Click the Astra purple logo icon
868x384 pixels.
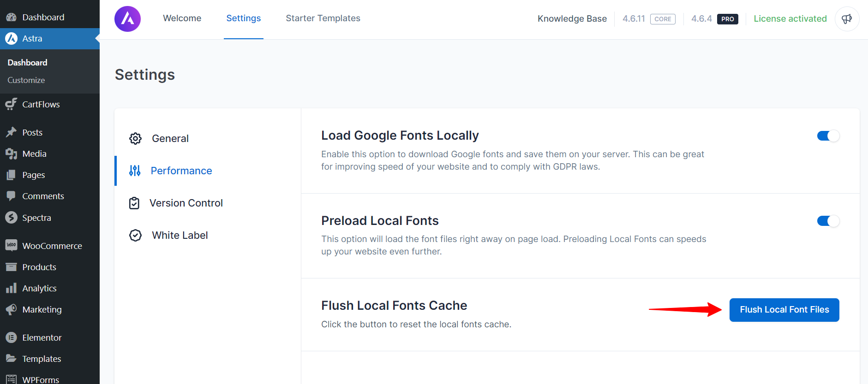pyautogui.click(x=127, y=19)
